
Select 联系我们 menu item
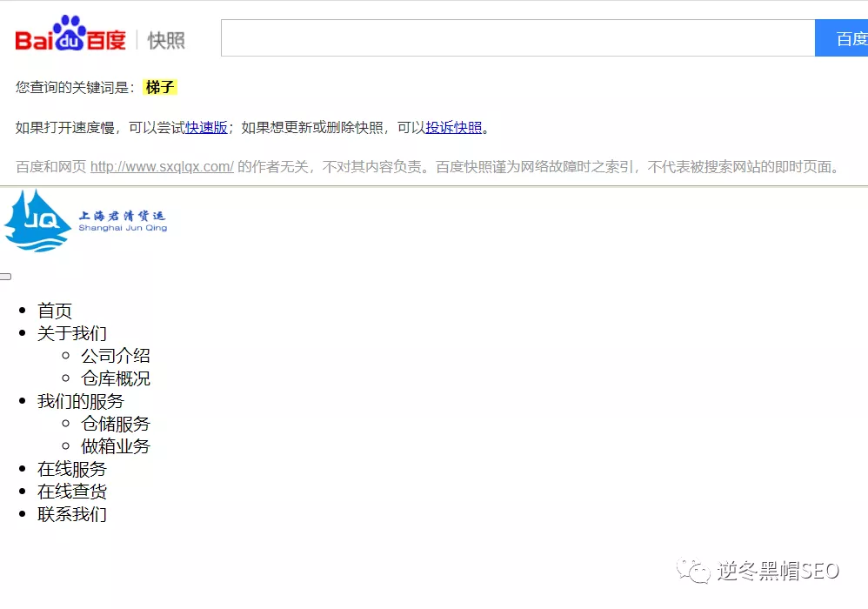click(72, 514)
